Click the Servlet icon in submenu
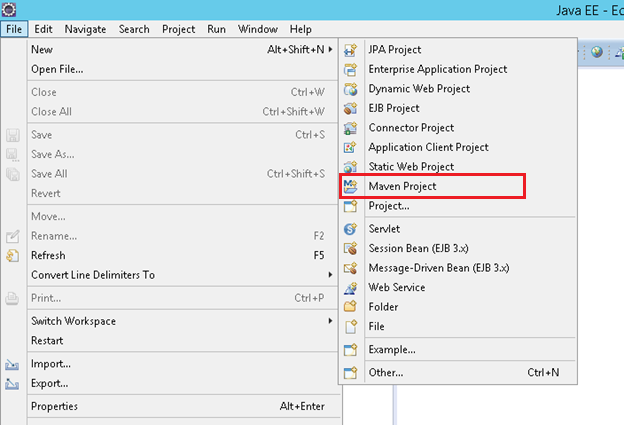The height and width of the screenshot is (425, 624). coord(350,228)
